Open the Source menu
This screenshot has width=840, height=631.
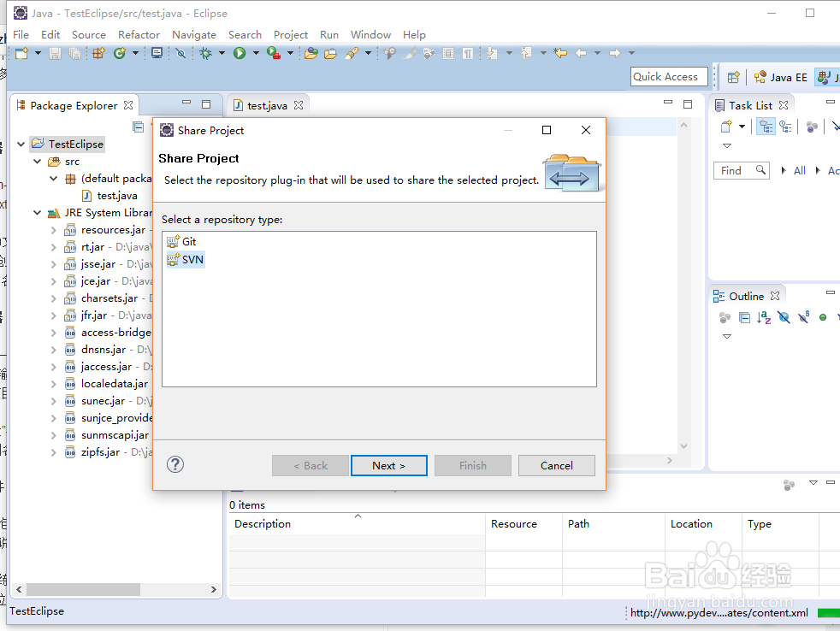coord(89,35)
